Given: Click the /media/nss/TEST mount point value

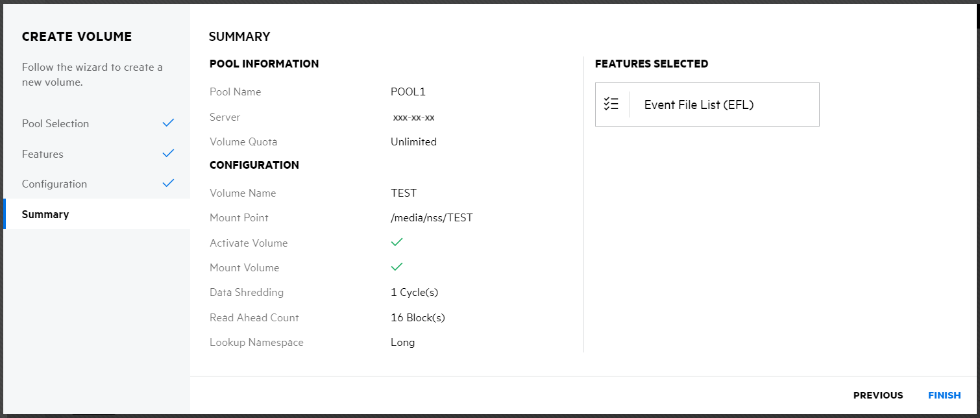Looking at the screenshot, I should tap(432, 217).
